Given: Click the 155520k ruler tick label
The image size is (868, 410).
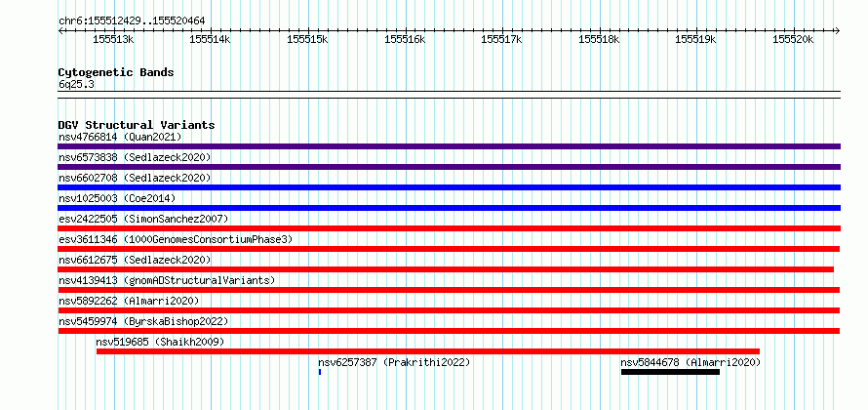Looking at the screenshot, I should click(793, 39).
